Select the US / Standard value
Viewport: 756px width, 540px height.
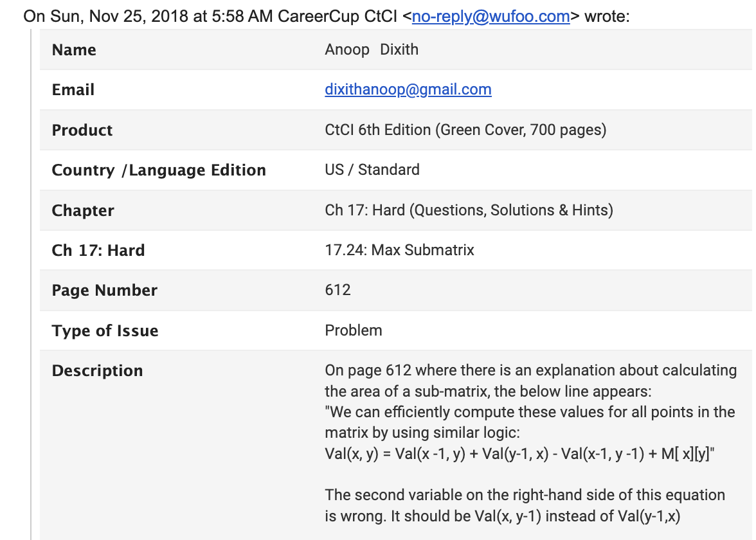372,170
